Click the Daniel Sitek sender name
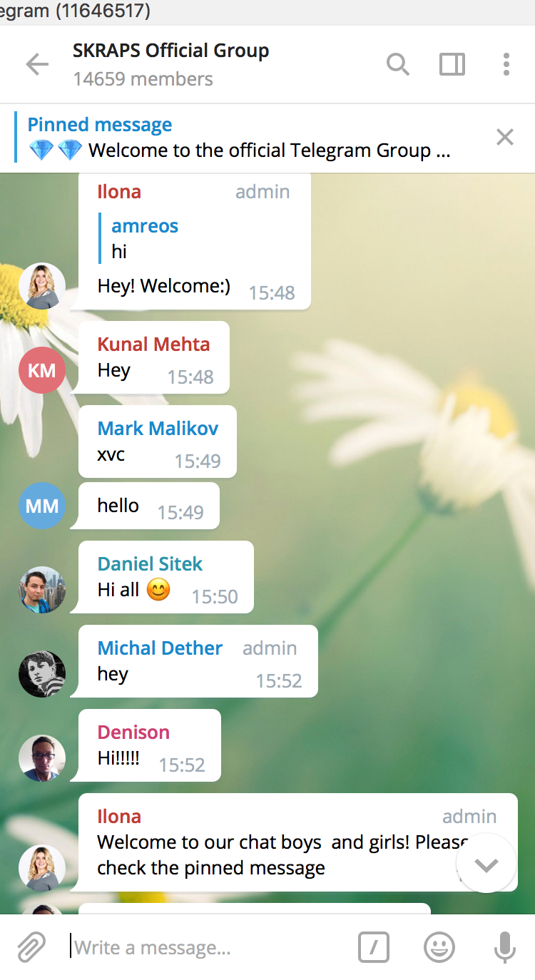Viewport: 535px width, 980px height. (150, 563)
